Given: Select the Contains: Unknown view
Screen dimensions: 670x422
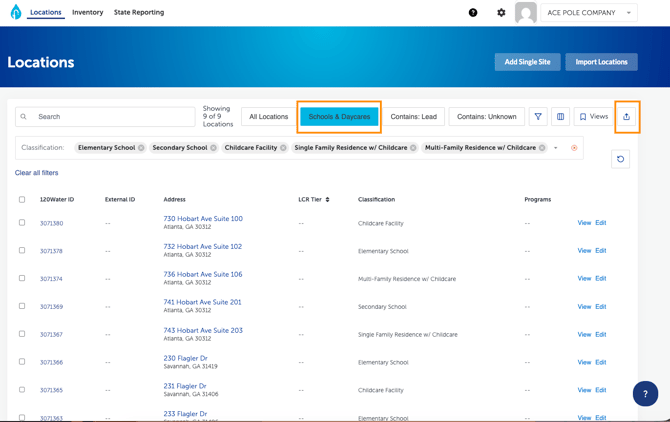Looking at the screenshot, I should [x=487, y=117].
